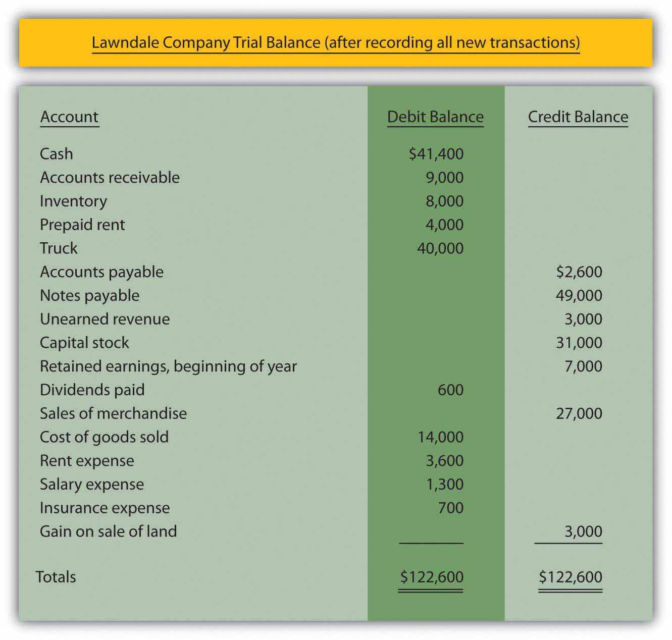Select the Unearned revenue account label
This screenshot has width=672, height=640.
click(x=105, y=319)
